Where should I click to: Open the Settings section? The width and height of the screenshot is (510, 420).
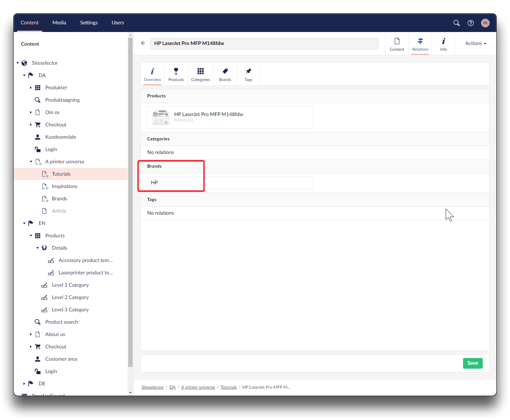coord(89,23)
